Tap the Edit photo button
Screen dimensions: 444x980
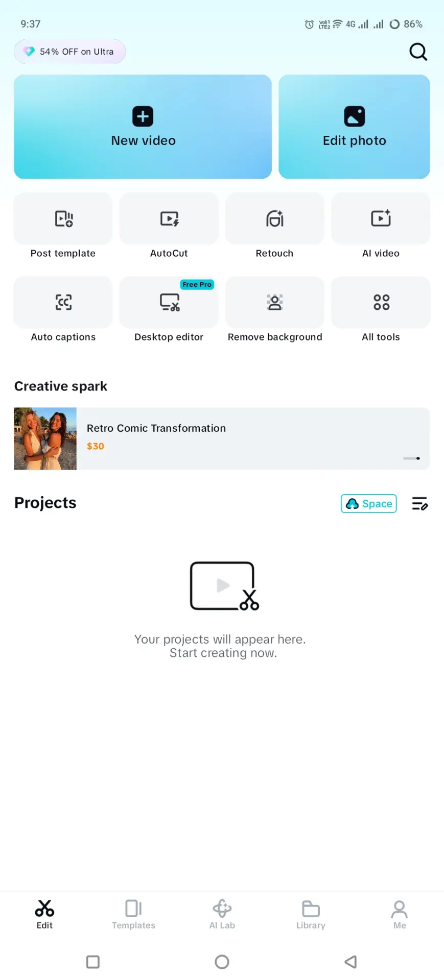coord(354,127)
